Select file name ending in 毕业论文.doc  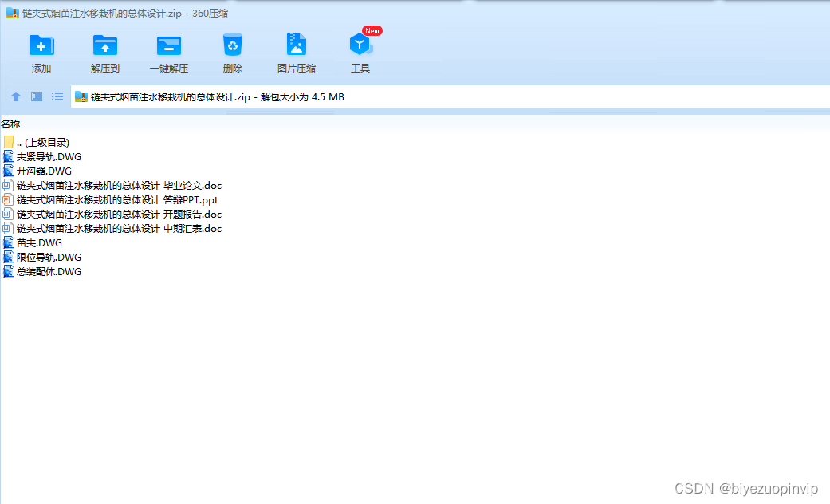119,185
